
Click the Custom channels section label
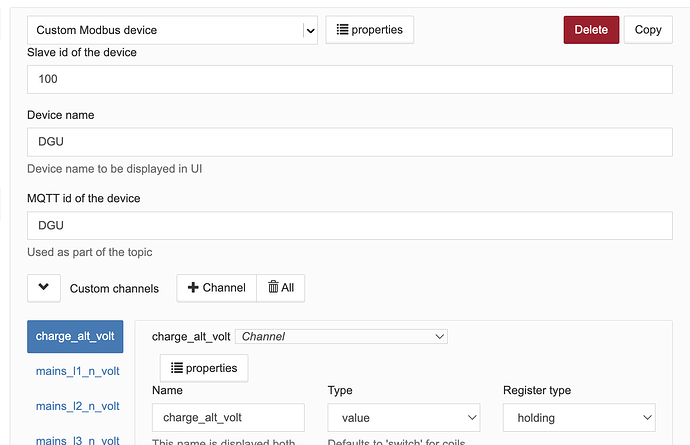point(114,288)
